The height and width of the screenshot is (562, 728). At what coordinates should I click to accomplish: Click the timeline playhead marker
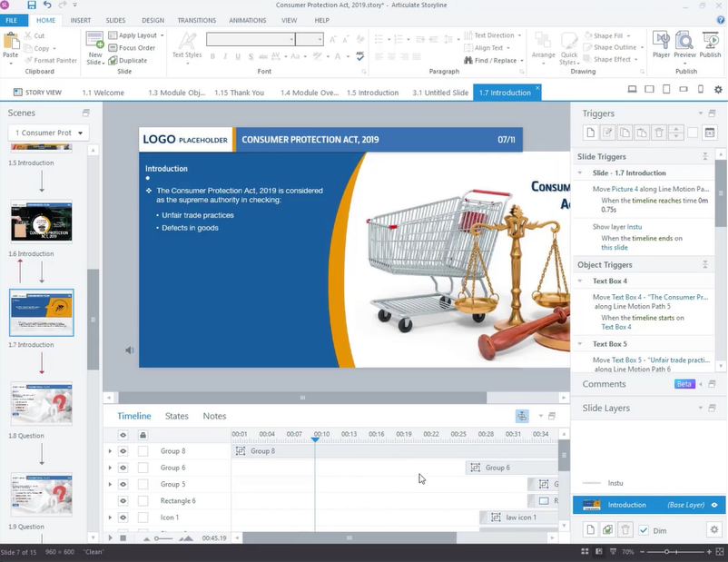(x=315, y=439)
